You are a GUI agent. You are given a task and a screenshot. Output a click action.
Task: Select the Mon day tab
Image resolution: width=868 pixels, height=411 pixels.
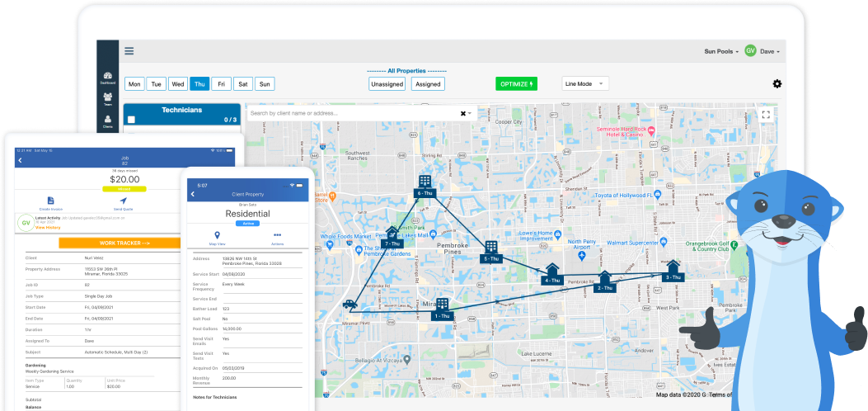click(x=134, y=83)
